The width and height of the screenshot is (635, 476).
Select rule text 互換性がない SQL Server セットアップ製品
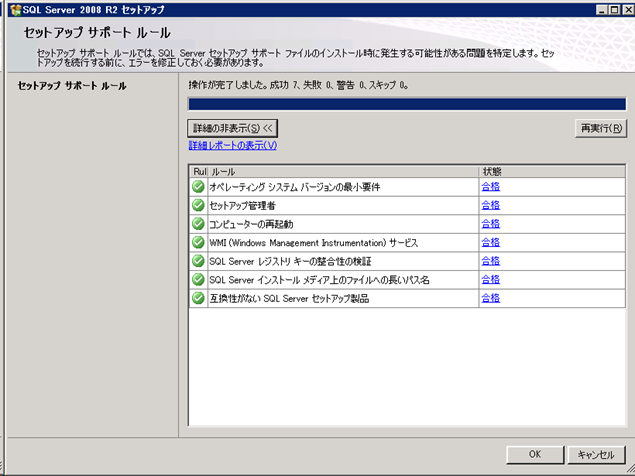pos(289,299)
